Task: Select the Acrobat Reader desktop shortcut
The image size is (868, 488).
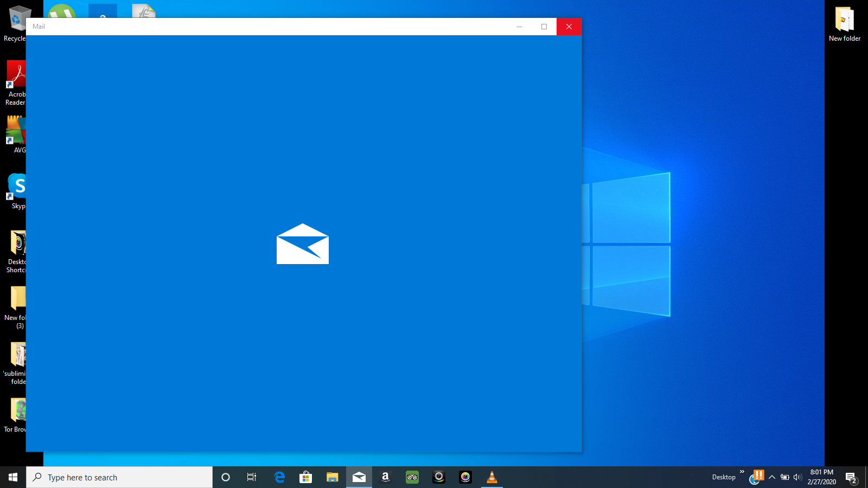Action: (15, 83)
